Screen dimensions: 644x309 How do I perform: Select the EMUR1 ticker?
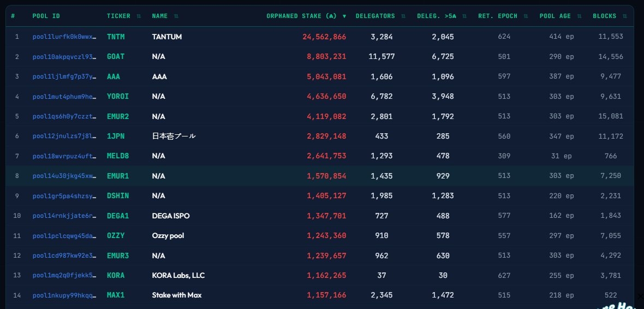[118, 176]
